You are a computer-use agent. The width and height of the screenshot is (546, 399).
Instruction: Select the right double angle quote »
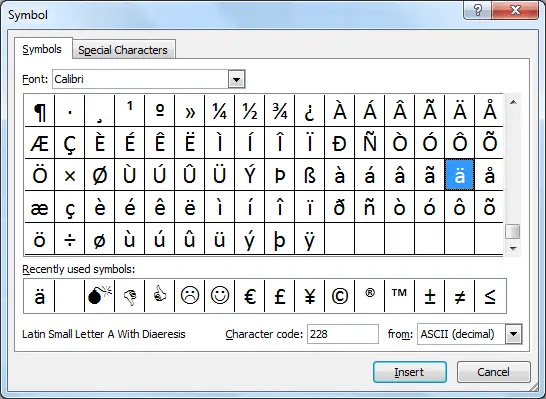190,111
